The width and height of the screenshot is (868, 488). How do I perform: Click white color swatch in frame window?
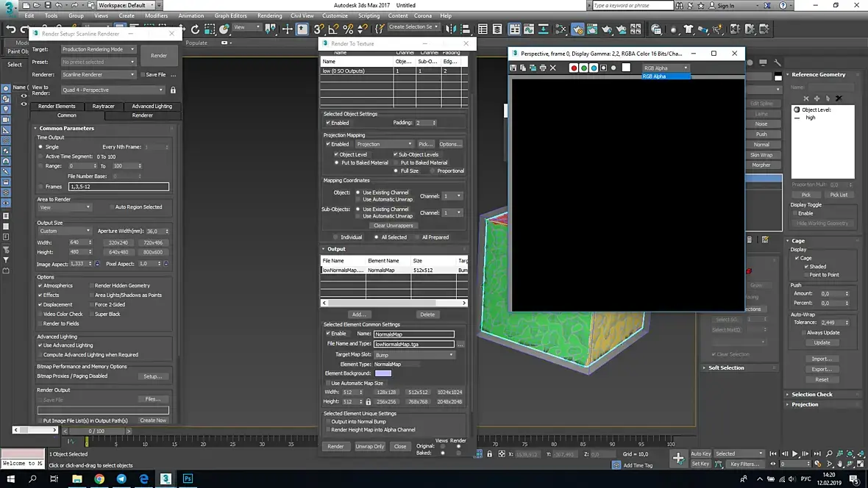626,68
